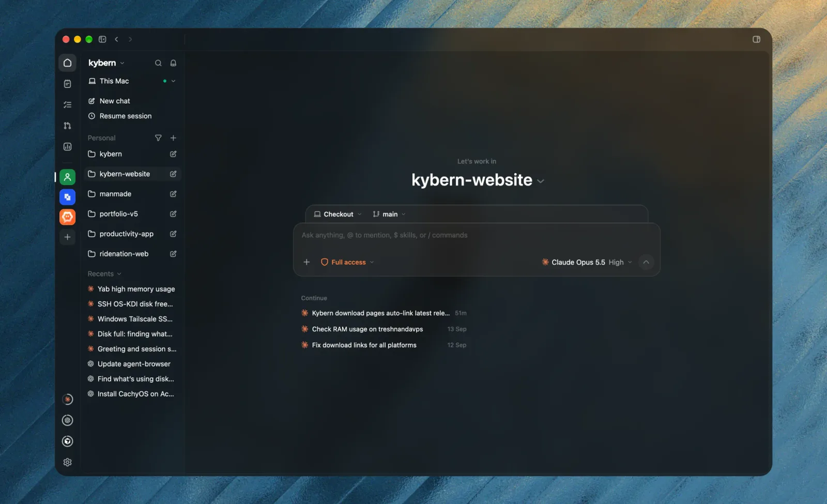Add a project with the Personal plus icon
This screenshot has height=504, width=827.
(173, 138)
